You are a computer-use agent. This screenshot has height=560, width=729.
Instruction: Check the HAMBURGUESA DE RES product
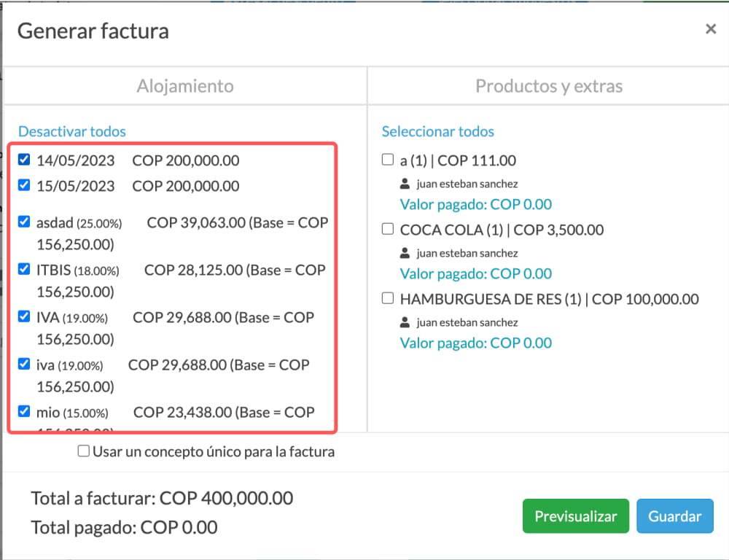click(x=388, y=298)
